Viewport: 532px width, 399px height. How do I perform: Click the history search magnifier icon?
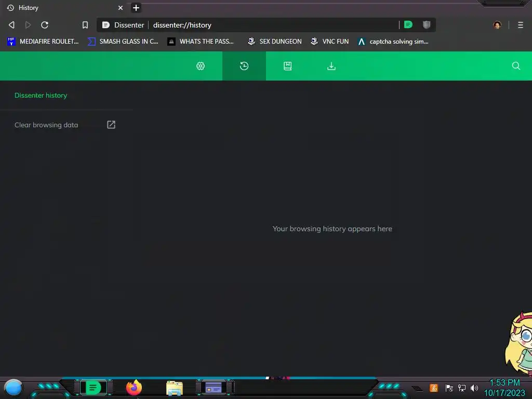coord(516,66)
